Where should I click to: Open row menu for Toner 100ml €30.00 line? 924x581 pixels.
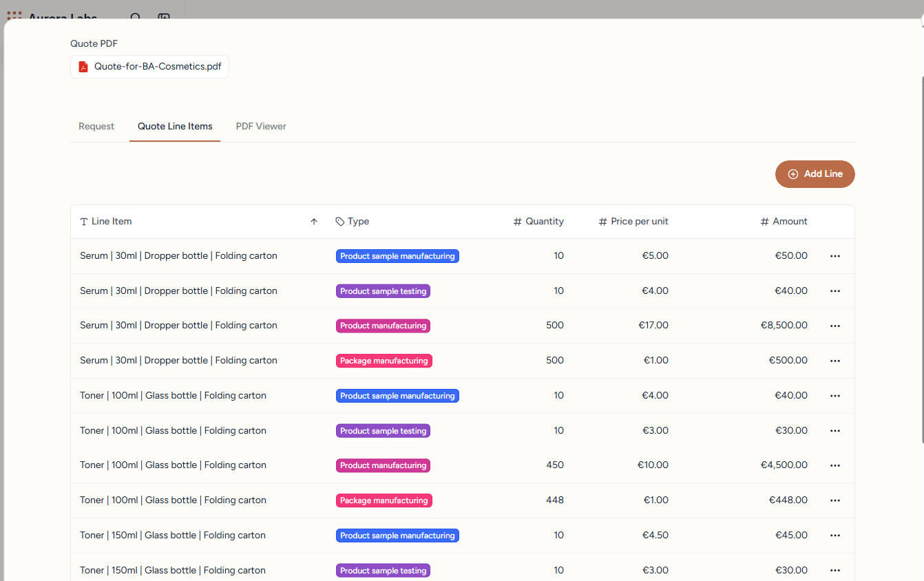click(x=835, y=431)
